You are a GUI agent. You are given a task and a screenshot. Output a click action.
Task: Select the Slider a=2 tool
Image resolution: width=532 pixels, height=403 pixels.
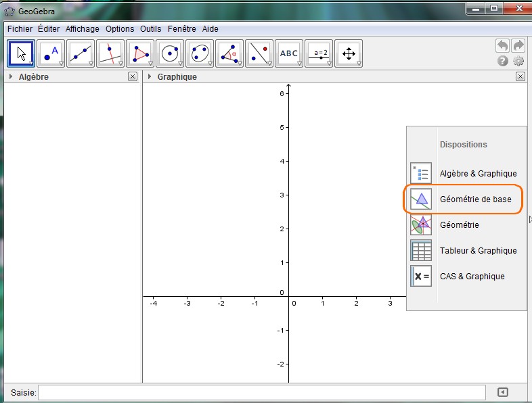click(x=319, y=53)
